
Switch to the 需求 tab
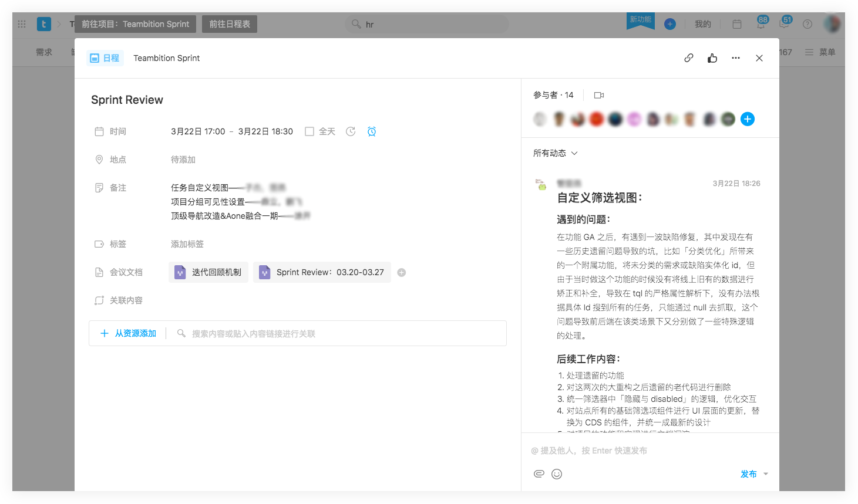click(x=44, y=52)
